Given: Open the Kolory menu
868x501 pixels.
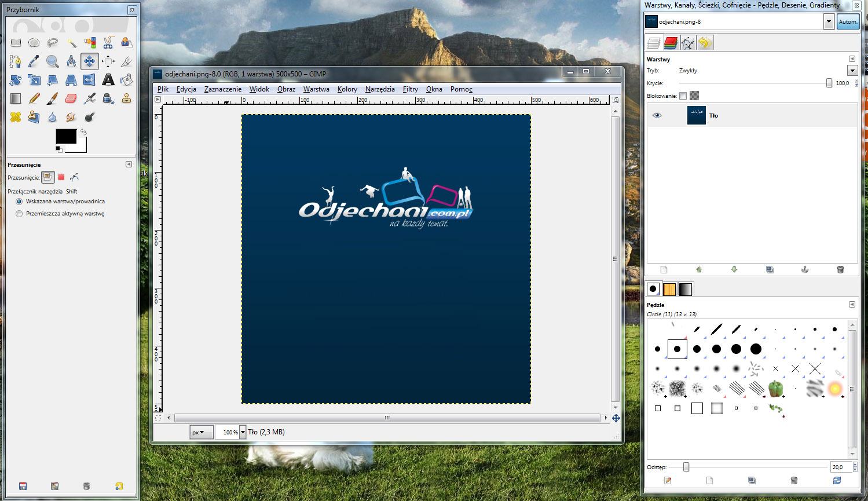Looking at the screenshot, I should pyautogui.click(x=347, y=89).
